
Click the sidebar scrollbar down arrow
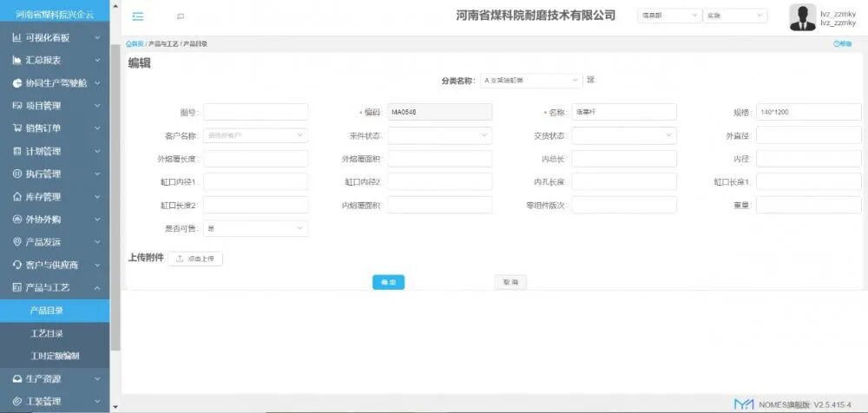[x=115, y=407]
